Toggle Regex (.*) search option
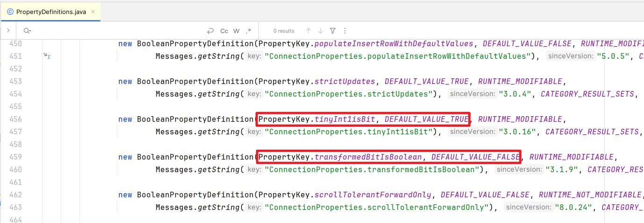 point(248,31)
